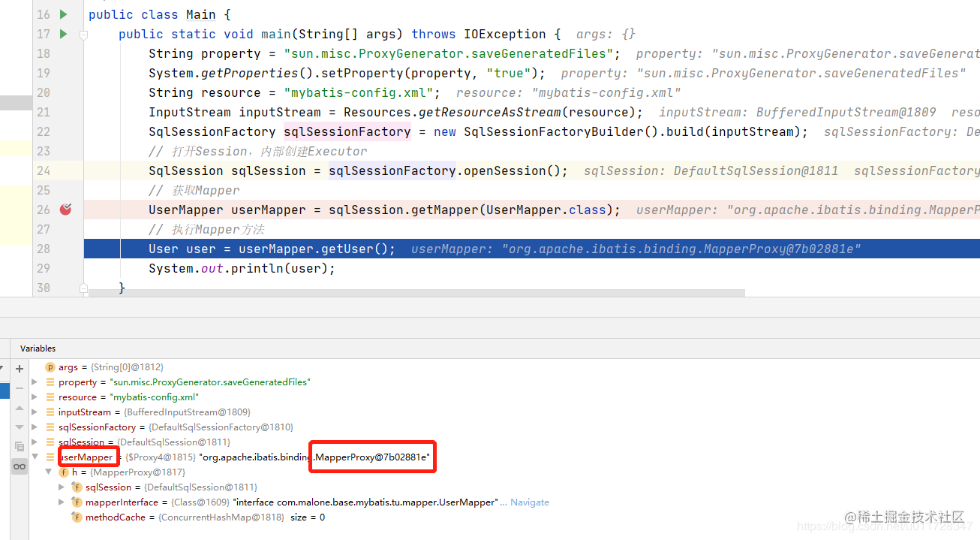The width and height of the screenshot is (980, 540).
Task: Toggle code folding marker at line 17
Action: (84, 35)
